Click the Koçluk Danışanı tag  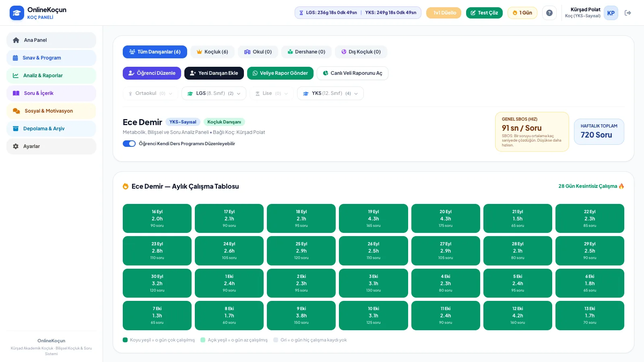pyautogui.click(x=224, y=122)
